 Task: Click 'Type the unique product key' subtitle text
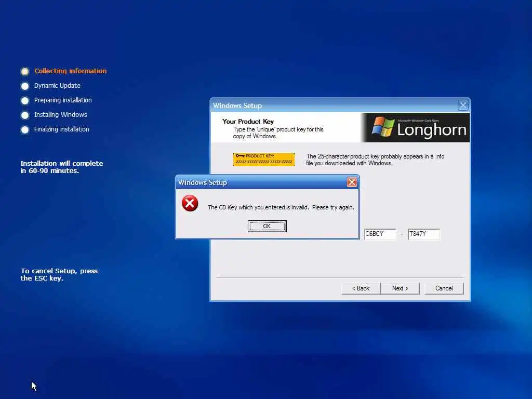click(x=278, y=132)
